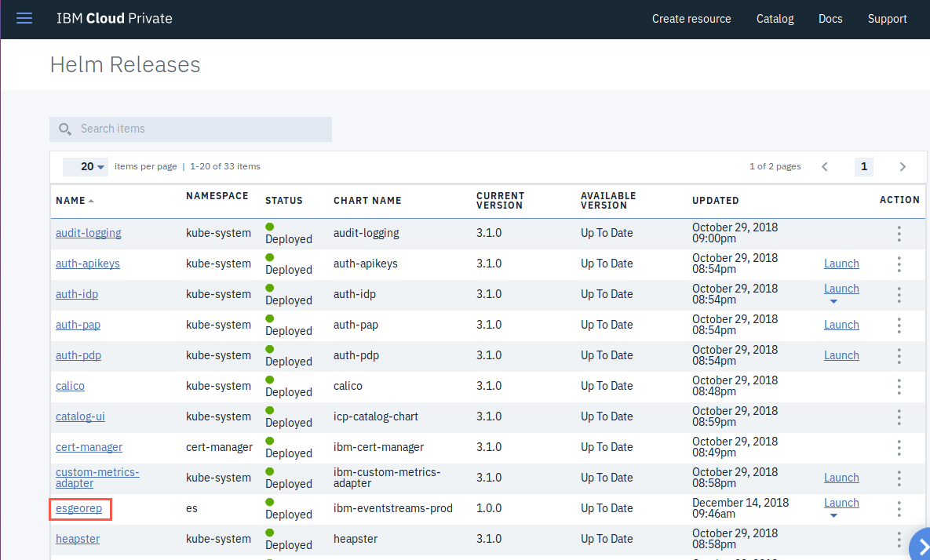Image resolution: width=930 pixels, height=560 pixels.
Task: Click the blue floating arrow button
Action: [x=920, y=545]
